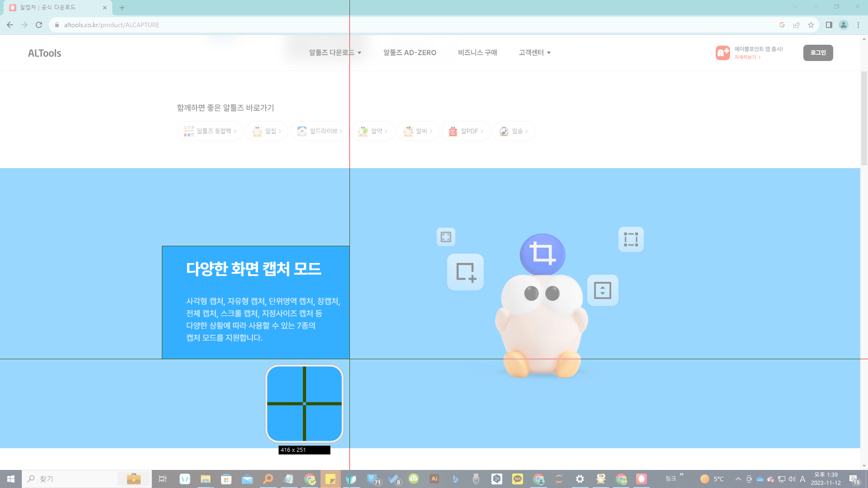The width and height of the screenshot is (868, 488).
Task: Open KakaoTalk from the taskbar
Action: (x=517, y=479)
